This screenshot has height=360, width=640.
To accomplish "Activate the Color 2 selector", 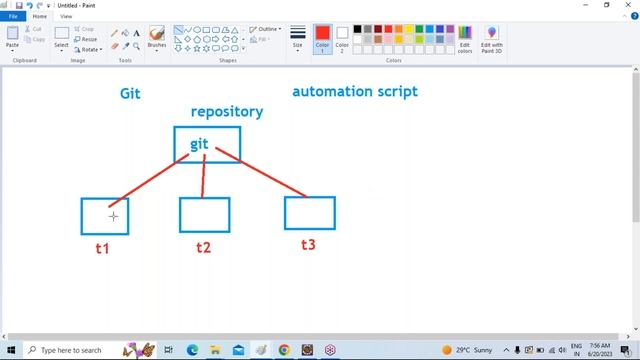I will click(342, 39).
